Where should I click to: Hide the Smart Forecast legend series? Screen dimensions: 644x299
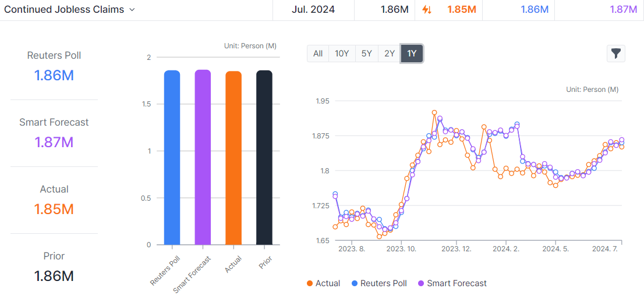(452, 283)
